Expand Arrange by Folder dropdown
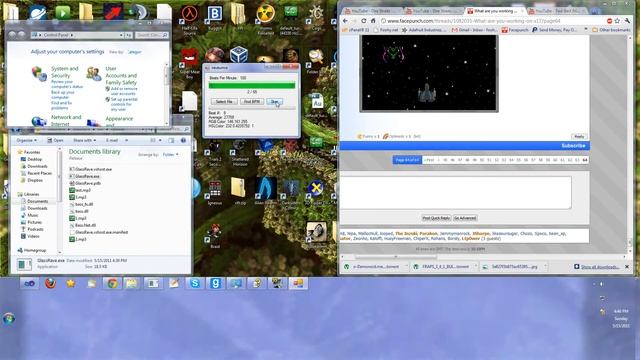The image size is (640, 360). click(x=171, y=155)
